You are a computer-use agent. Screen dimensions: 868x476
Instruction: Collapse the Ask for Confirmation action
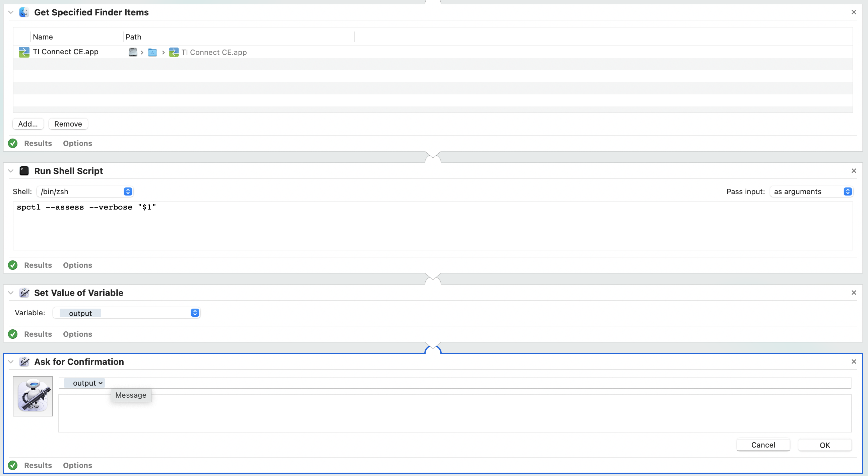point(11,362)
